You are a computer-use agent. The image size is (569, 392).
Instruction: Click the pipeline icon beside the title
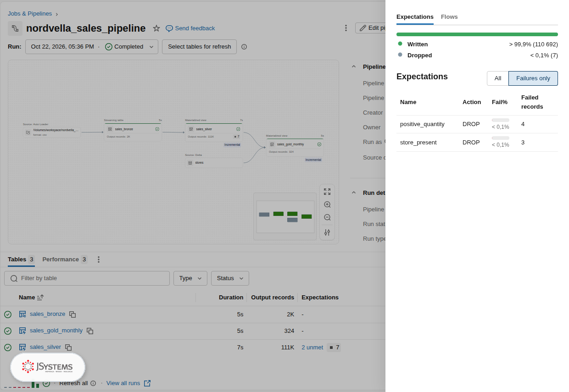(15, 28)
